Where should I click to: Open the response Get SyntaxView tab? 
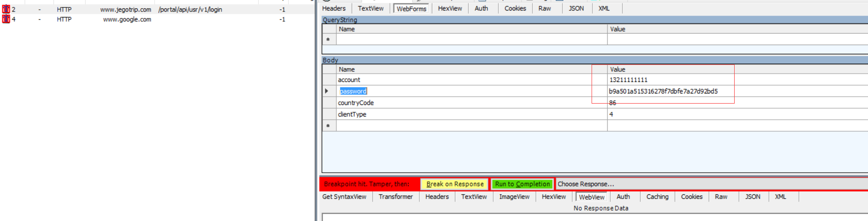coord(344,197)
